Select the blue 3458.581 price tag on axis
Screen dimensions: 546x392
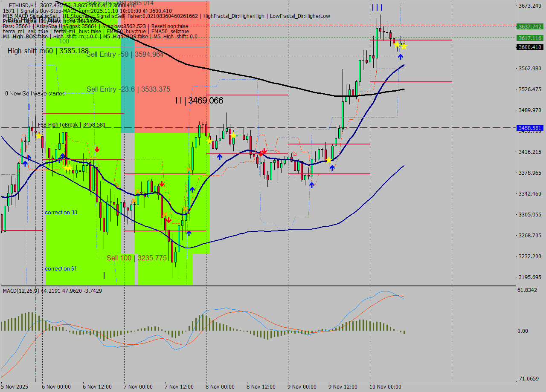coord(529,128)
